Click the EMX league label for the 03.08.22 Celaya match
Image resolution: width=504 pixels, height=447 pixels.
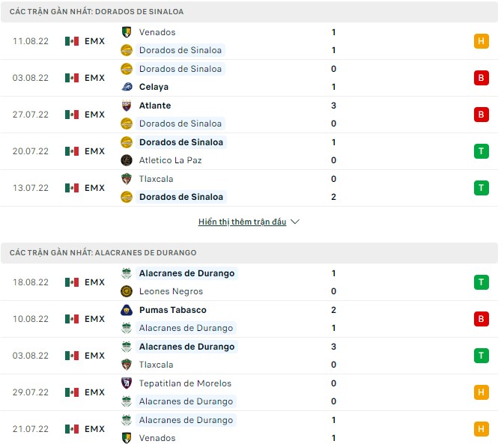point(94,78)
